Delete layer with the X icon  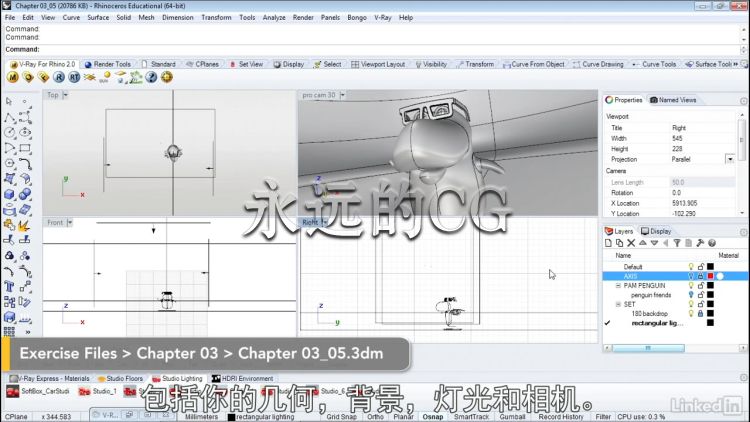[x=631, y=243]
